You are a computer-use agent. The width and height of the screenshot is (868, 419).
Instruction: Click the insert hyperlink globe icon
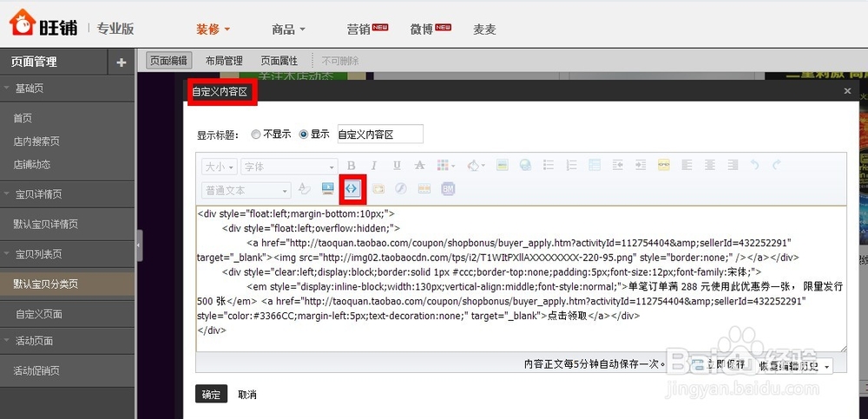click(x=525, y=165)
